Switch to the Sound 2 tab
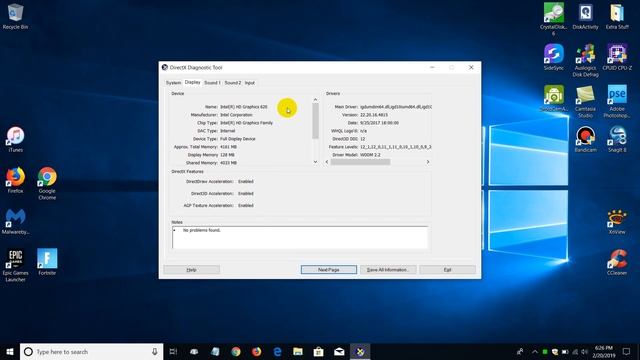This screenshot has width=640, height=360. click(x=233, y=83)
